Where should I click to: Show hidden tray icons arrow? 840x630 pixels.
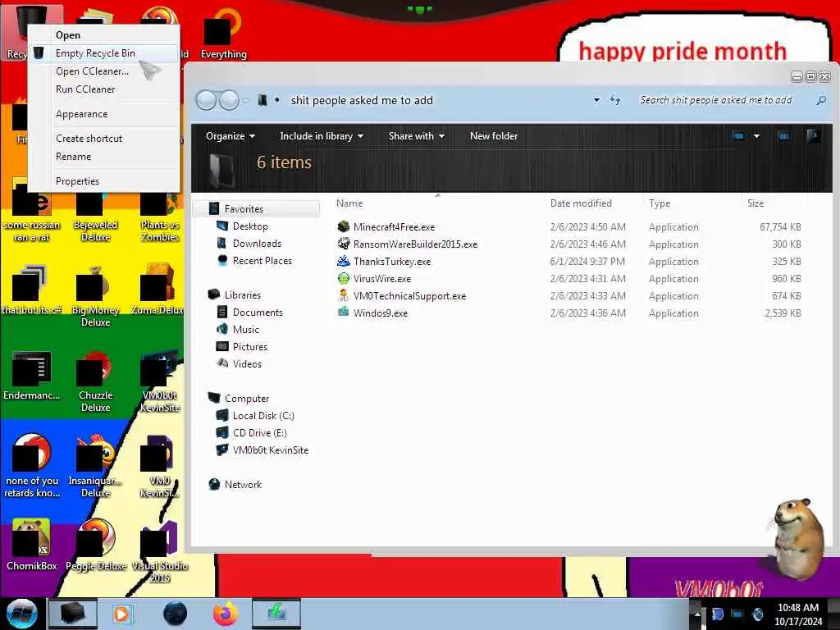[697, 614]
